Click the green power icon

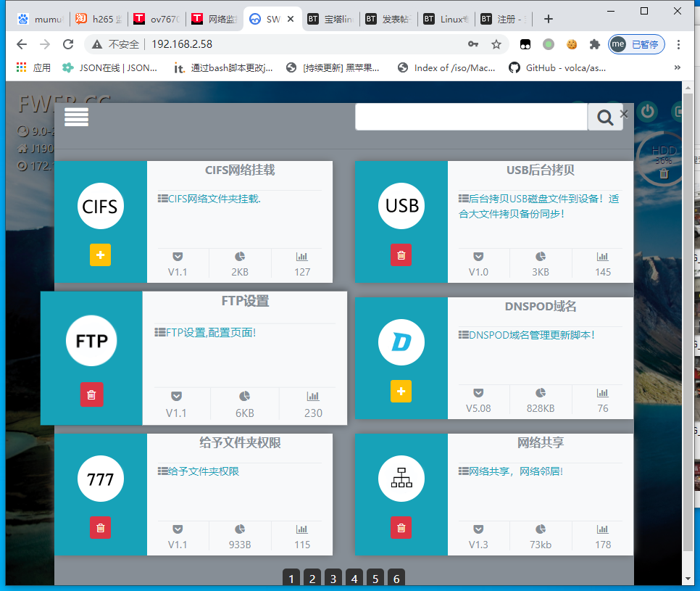point(647,112)
